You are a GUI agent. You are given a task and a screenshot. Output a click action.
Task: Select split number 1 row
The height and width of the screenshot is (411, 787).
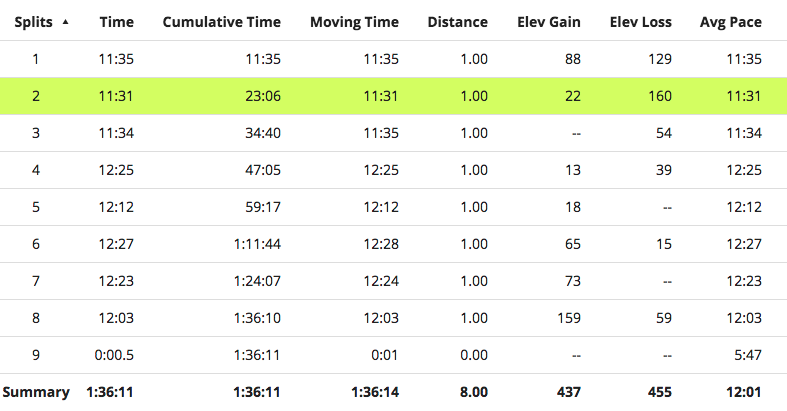pos(36,59)
